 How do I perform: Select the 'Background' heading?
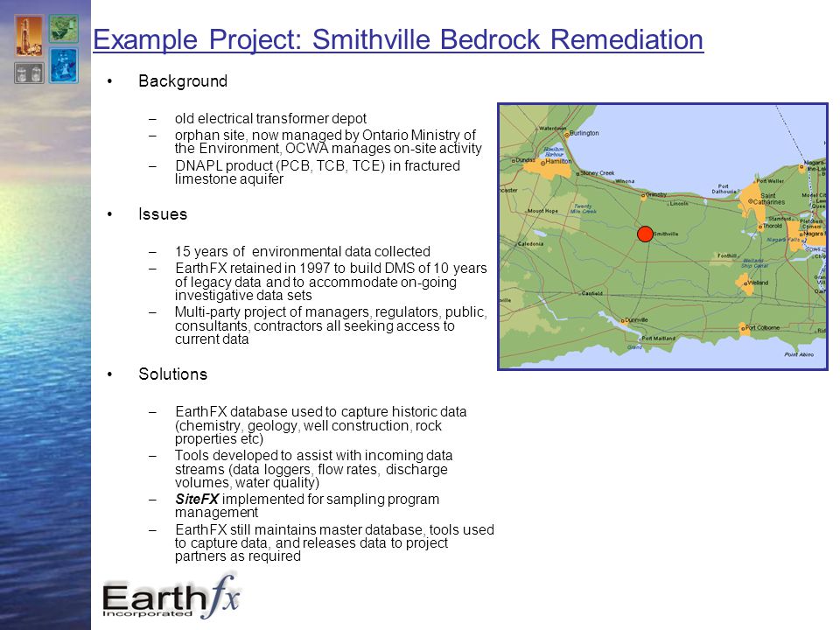pyautogui.click(x=183, y=80)
